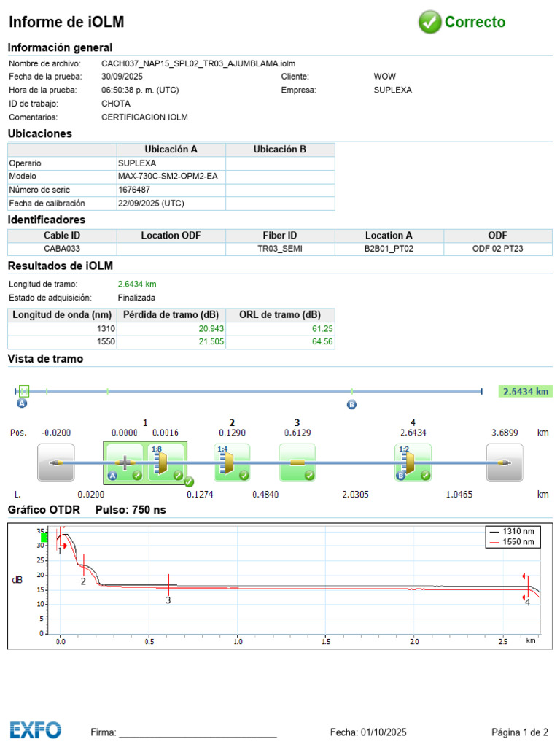Click the file name CACH037_NAP15_SPL02_TR03_AJUMBLAMA.iolm
The width and height of the screenshot is (560, 747).
198,63
